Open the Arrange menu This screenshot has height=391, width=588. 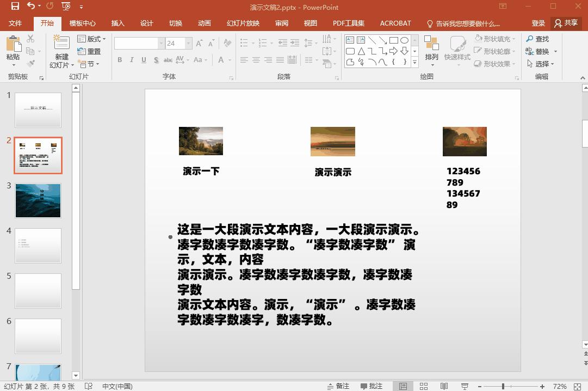[x=432, y=49]
